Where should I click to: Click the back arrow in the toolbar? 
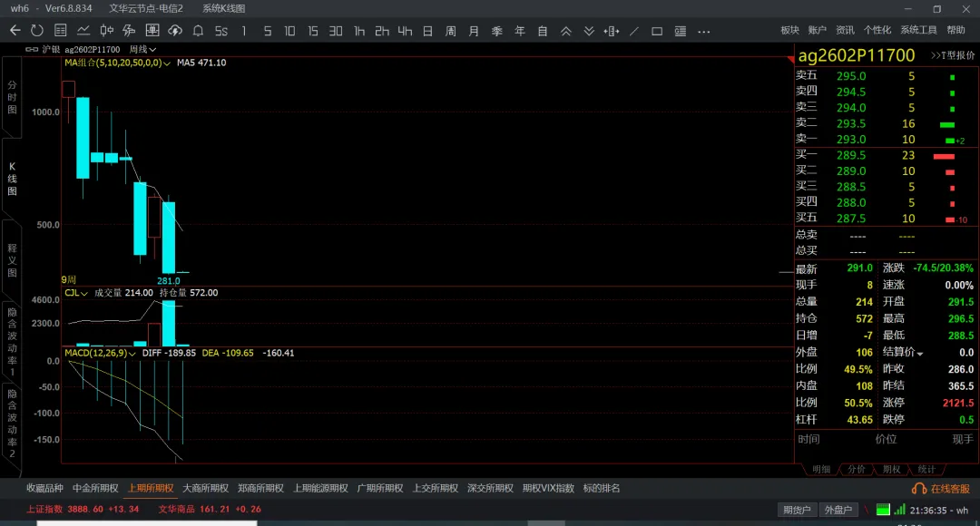pos(15,31)
